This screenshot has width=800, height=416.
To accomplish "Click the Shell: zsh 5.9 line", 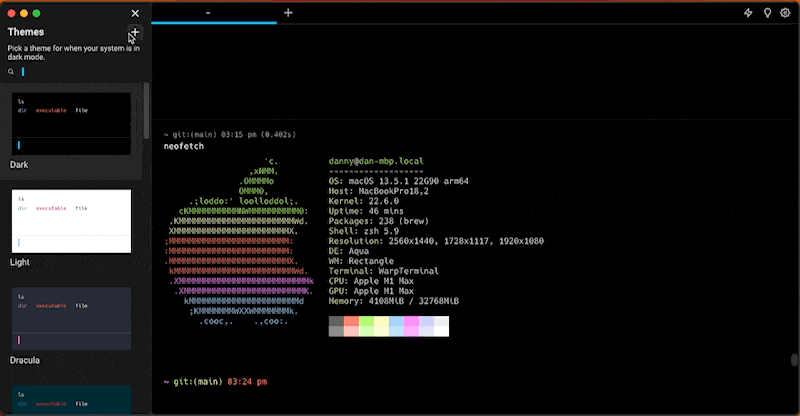I will (363, 231).
